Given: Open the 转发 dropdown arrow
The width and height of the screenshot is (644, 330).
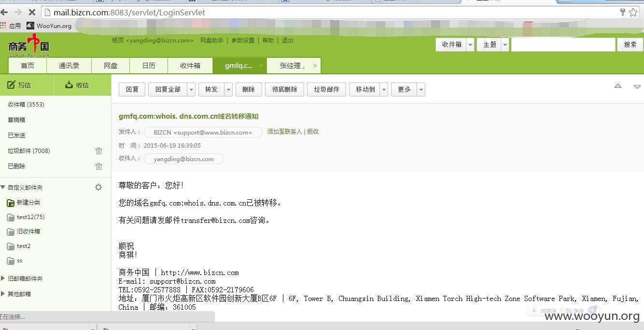Looking at the screenshot, I should coord(229,89).
